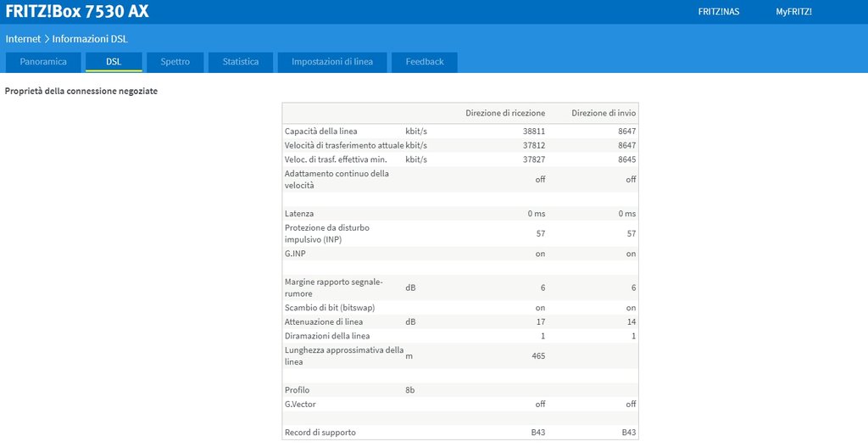
Task: Click the 37812 current transfer speed value
Action: (534, 145)
